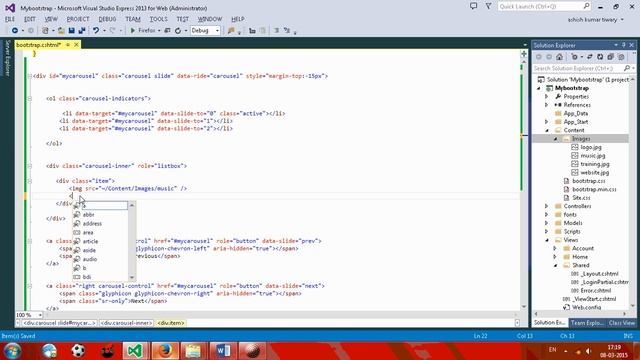Close the bootstrap.cshtml tab
The width and height of the screenshot is (640, 360).
76,44
